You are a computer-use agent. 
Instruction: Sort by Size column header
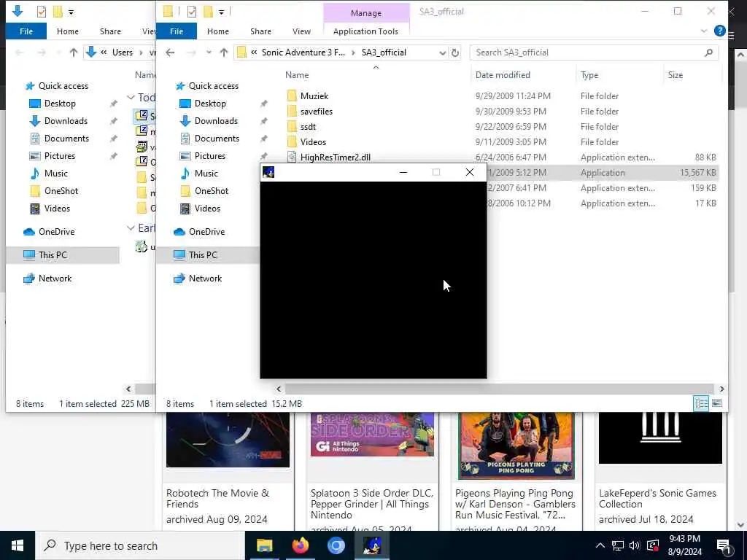[x=675, y=75]
